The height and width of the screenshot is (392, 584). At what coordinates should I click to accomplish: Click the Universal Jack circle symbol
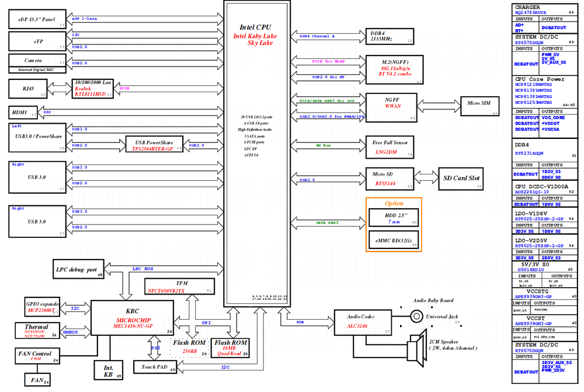416,316
